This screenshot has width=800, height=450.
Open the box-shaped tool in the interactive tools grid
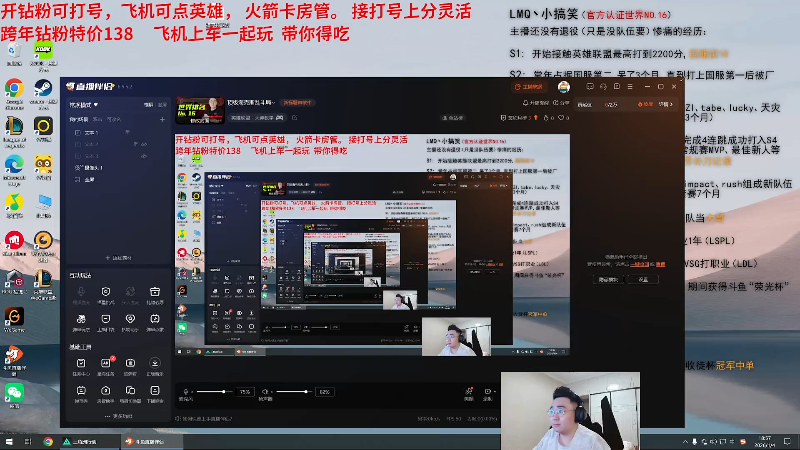[155, 291]
